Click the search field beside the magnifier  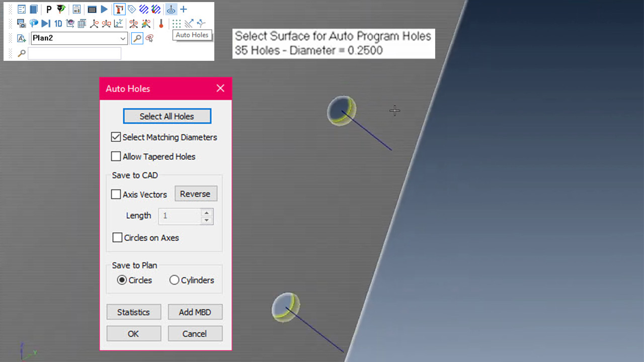click(x=74, y=53)
